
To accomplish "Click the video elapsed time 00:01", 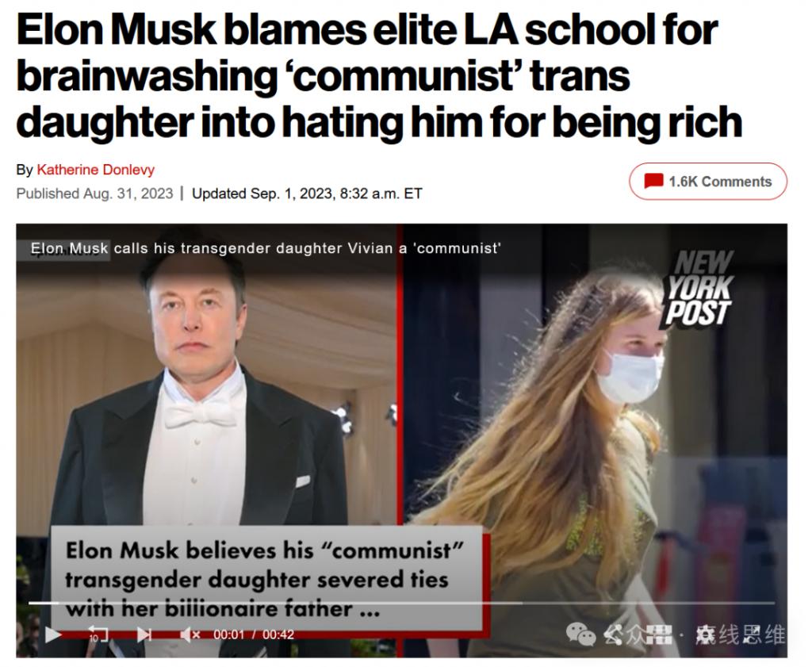I will [228, 635].
